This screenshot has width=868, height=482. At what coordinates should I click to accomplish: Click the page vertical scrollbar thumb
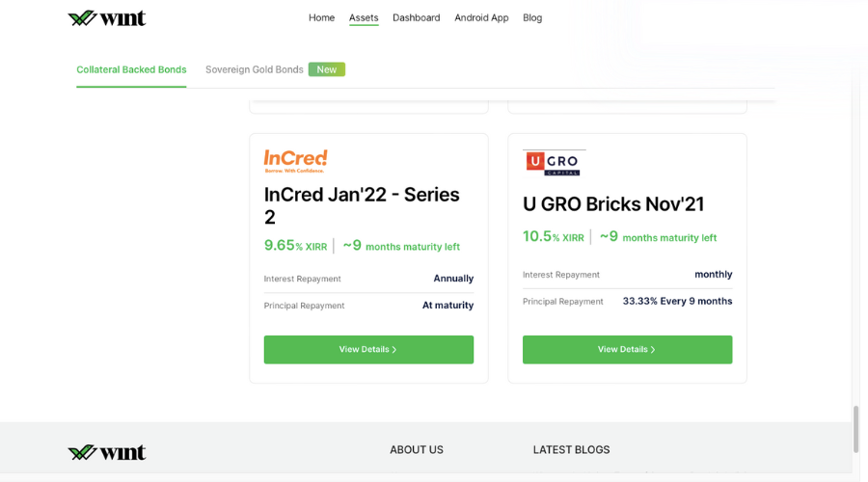coord(856,429)
